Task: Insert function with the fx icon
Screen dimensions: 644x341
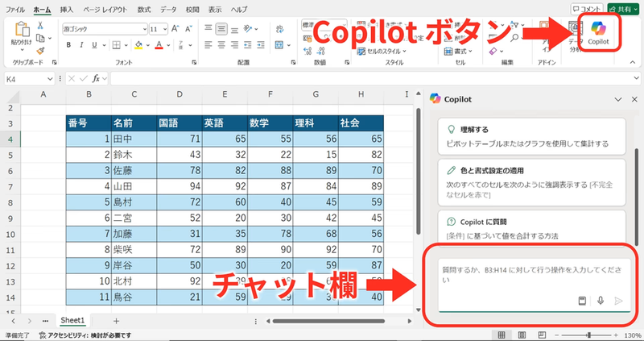Action: (x=96, y=78)
